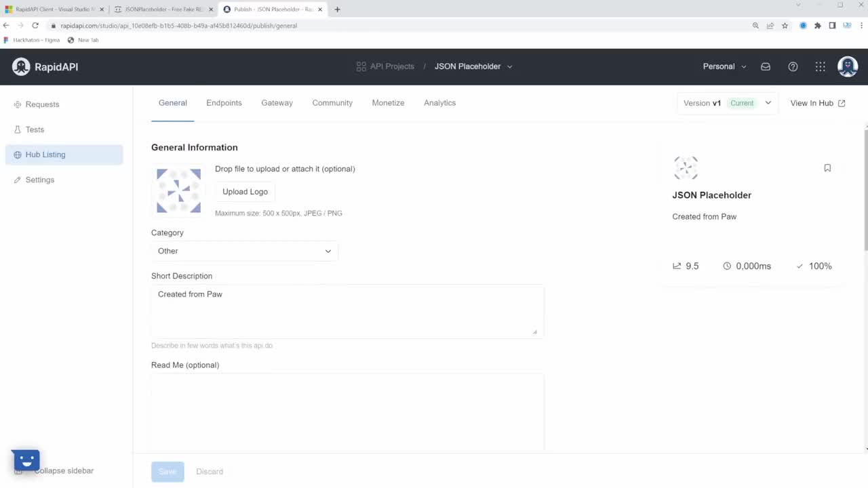The image size is (868, 488).
Task: Click the Short Description text field
Action: (x=347, y=311)
